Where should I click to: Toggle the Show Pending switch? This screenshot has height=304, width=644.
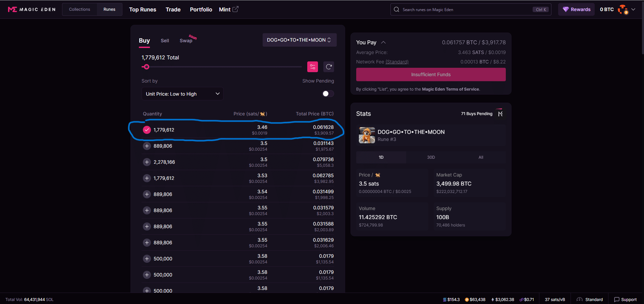[328, 94]
